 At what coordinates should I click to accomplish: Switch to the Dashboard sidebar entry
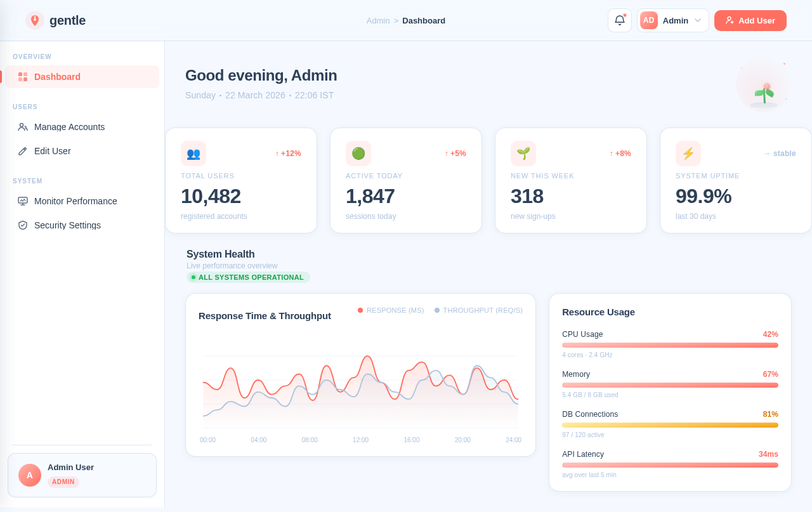(57, 76)
